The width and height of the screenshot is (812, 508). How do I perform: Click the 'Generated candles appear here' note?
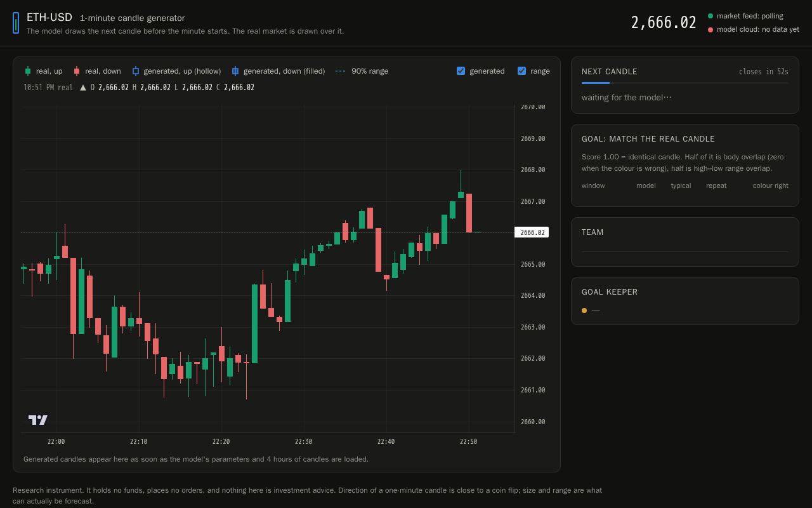(196, 459)
